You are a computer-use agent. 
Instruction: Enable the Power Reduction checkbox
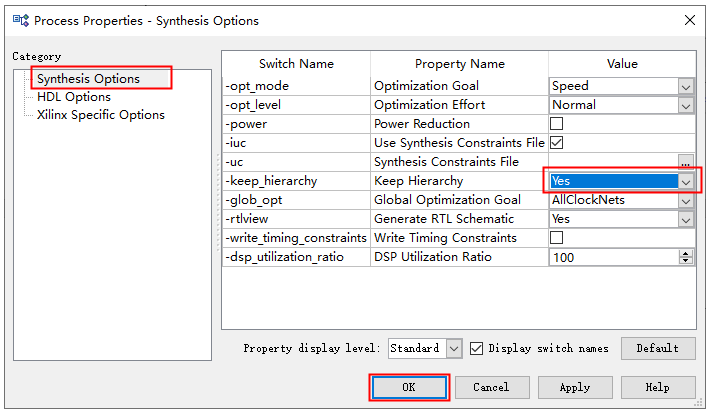(x=557, y=124)
